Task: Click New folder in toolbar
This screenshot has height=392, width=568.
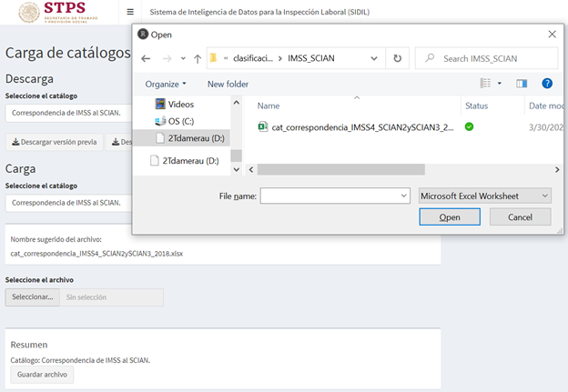Action: pos(228,84)
